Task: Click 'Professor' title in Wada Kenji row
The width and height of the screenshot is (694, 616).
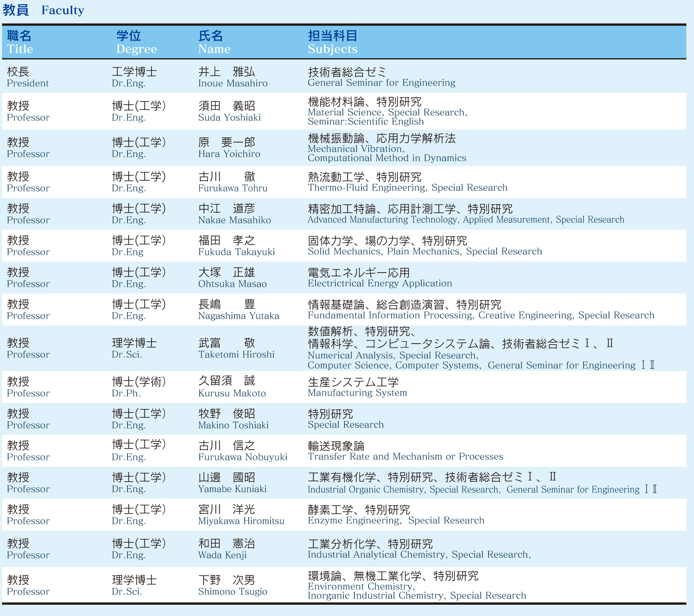Action: 28,555
